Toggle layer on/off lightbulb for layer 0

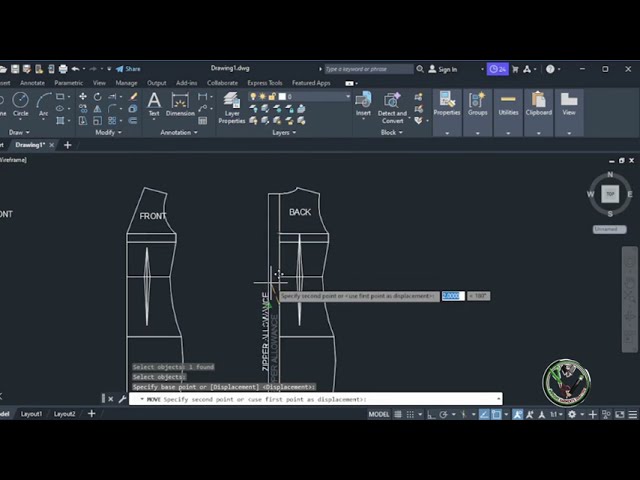click(x=253, y=96)
